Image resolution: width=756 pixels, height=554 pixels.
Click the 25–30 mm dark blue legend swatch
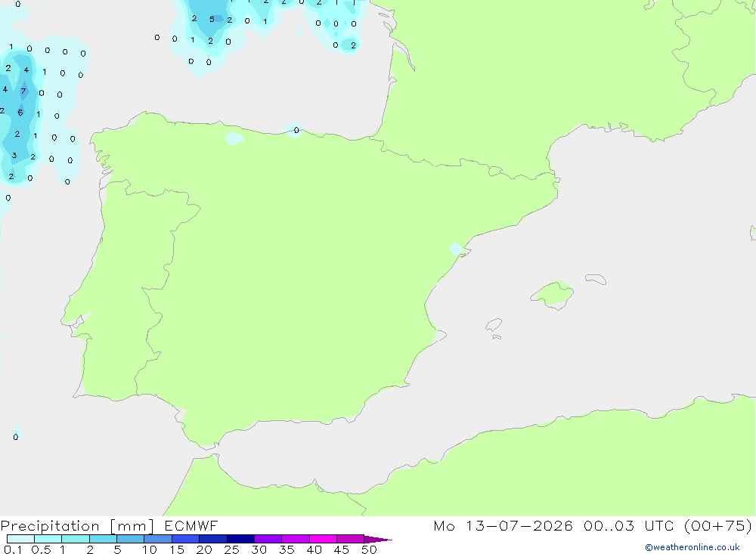[x=240, y=539]
